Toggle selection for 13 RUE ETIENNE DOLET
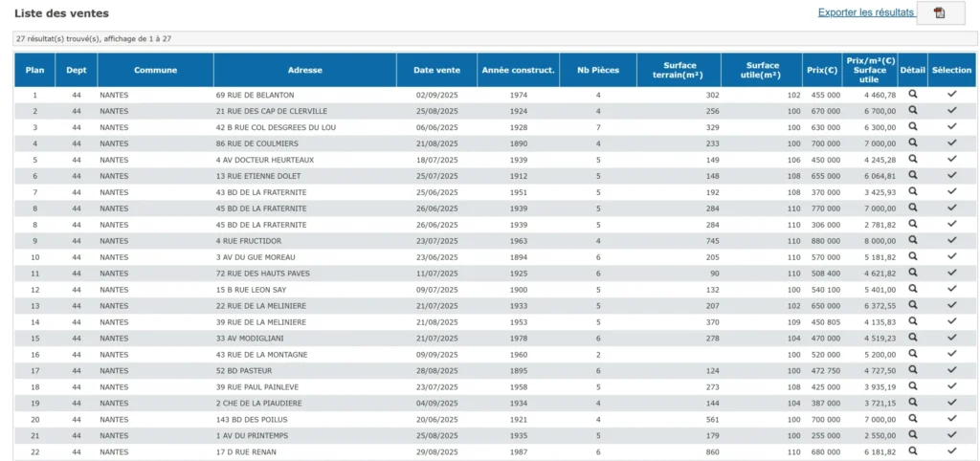 [x=952, y=176]
